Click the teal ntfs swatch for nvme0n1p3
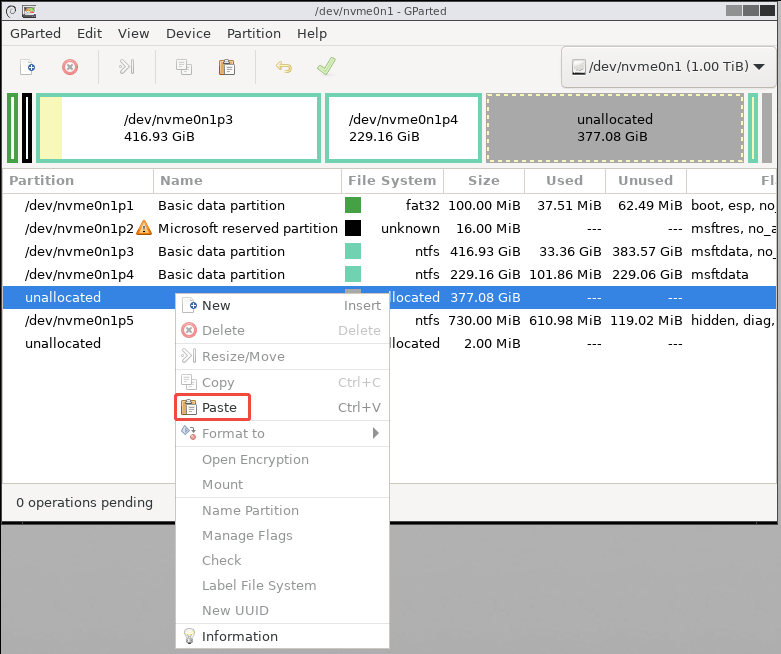 (353, 251)
